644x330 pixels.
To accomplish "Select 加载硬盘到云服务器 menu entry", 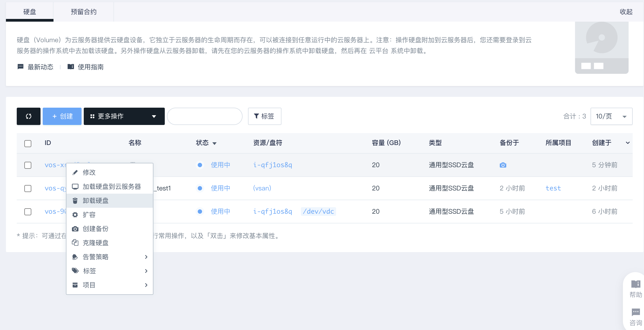I will 110,187.
